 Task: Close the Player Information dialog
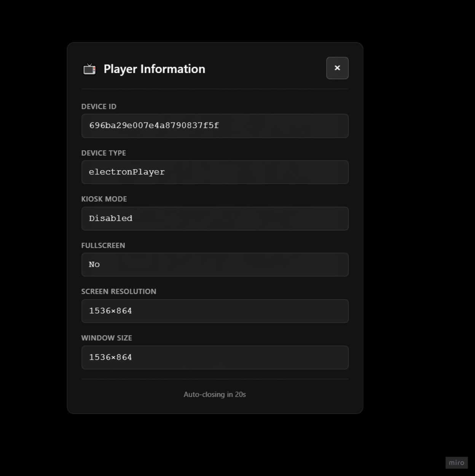click(x=337, y=68)
